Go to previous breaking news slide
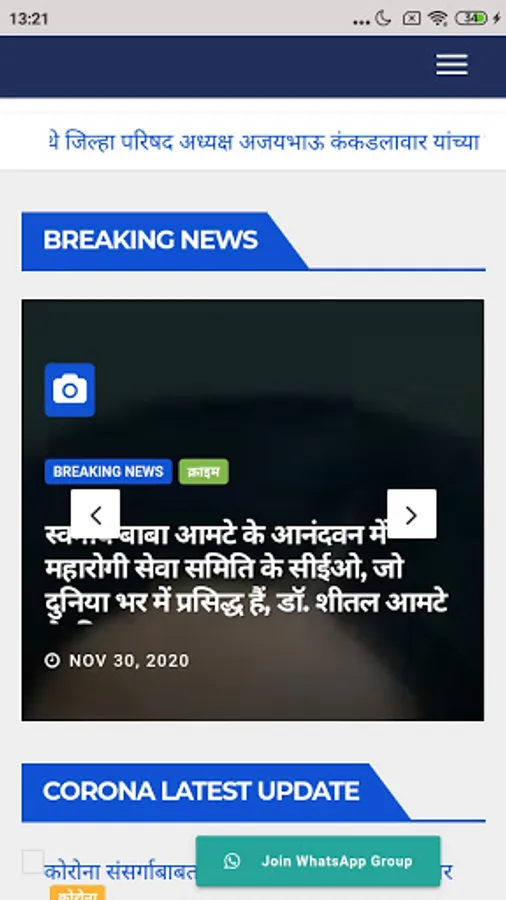Viewport: 506px width, 900px height. coord(96,514)
